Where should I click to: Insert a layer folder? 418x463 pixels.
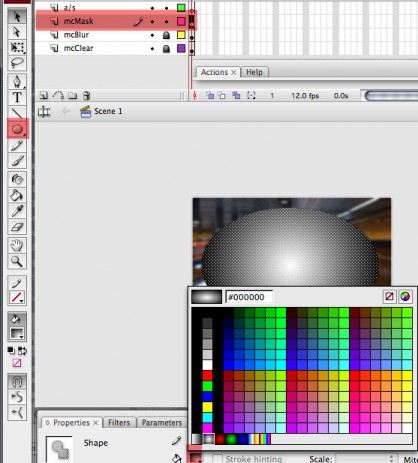coord(72,96)
